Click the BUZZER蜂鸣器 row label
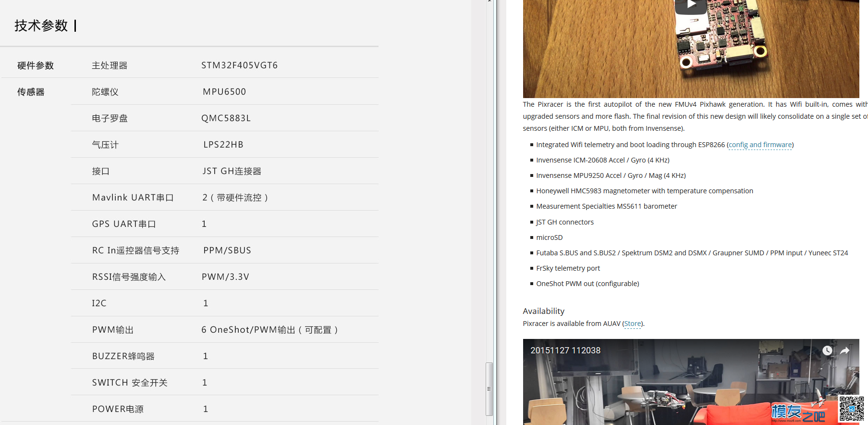The width and height of the screenshot is (868, 425). coord(123,356)
